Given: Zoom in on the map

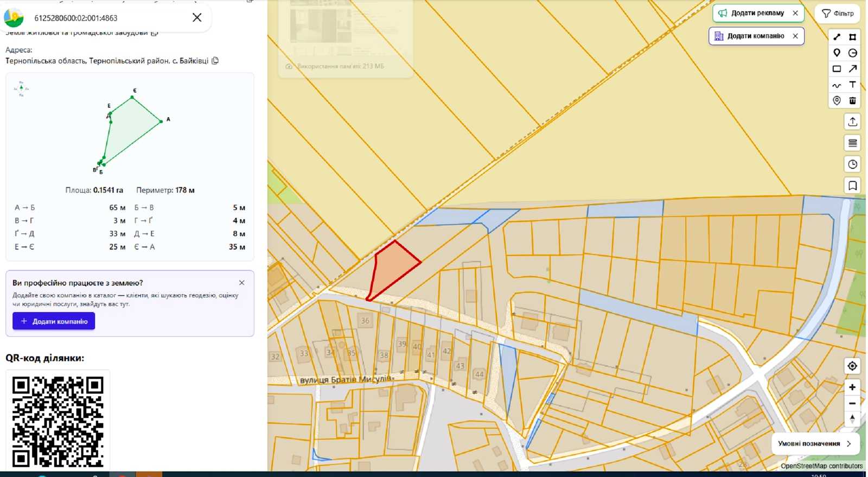Looking at the screenshot, I should click(x=852, y=387).
